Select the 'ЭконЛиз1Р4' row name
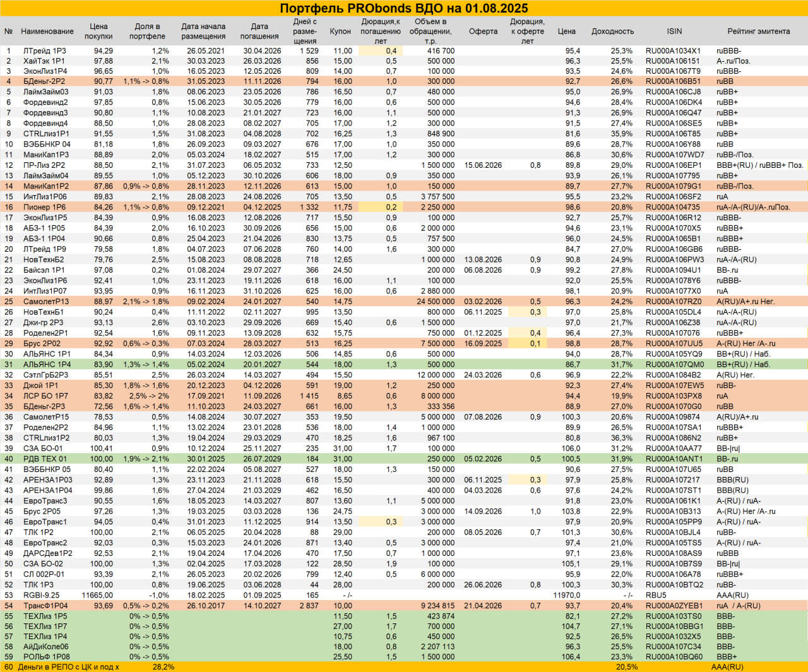808x672 pixels. [x=45, y=71]
